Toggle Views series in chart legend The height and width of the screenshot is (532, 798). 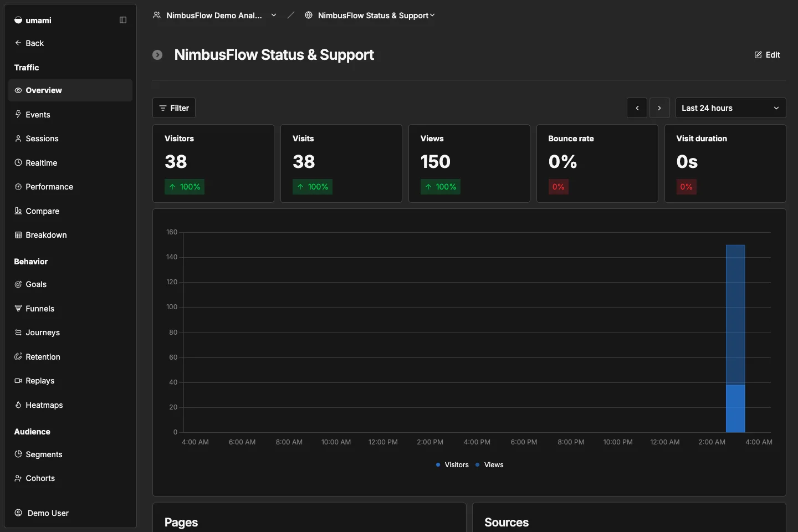tap(489, 465)
